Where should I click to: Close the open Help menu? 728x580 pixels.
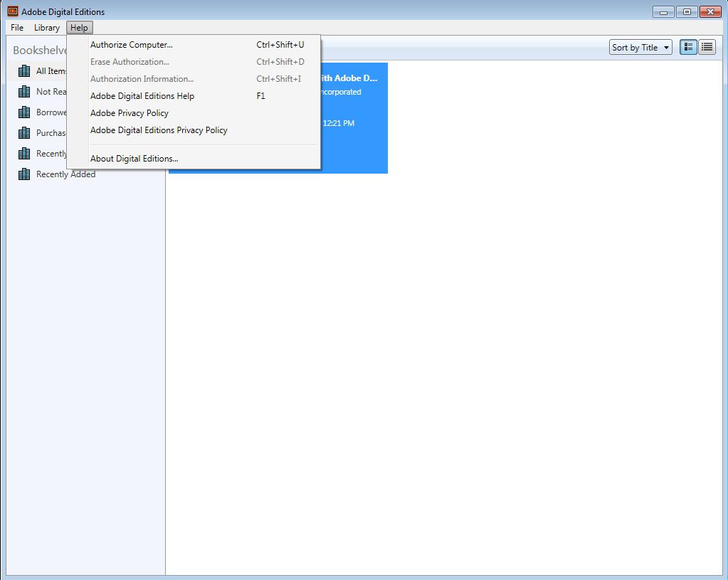(80, 27)
